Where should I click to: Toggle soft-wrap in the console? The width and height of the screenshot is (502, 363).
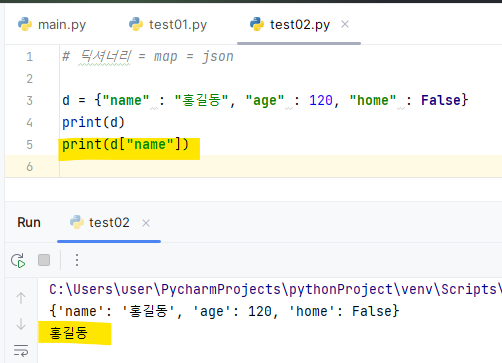(x=21, y=350)
